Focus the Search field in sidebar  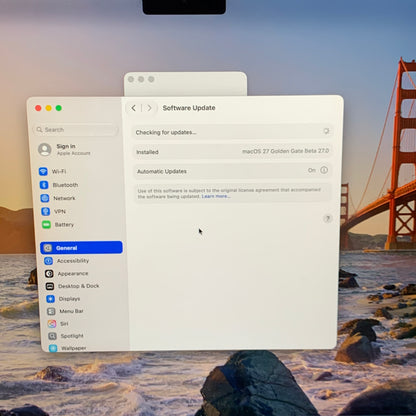click(76, 130)
